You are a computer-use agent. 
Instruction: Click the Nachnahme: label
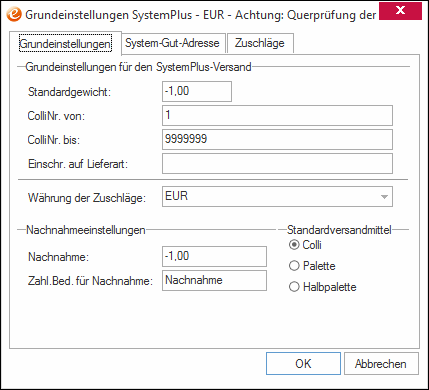[58, 257]
